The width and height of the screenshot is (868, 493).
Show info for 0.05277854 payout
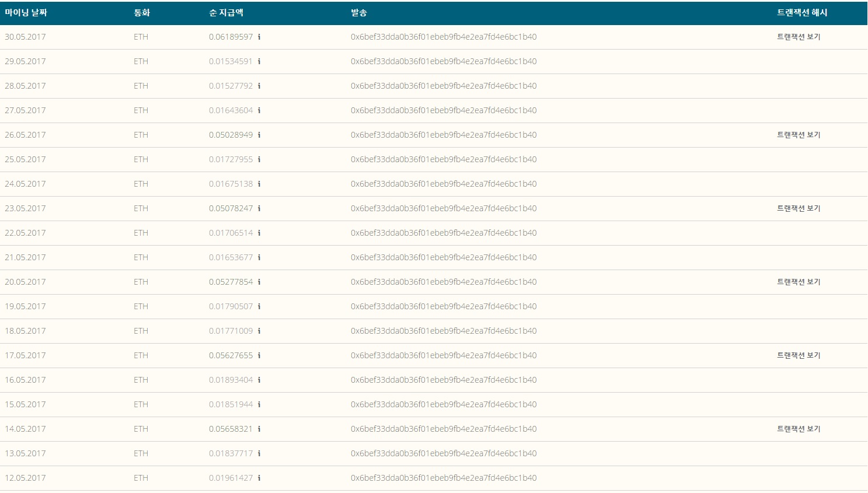click(259, 282)
